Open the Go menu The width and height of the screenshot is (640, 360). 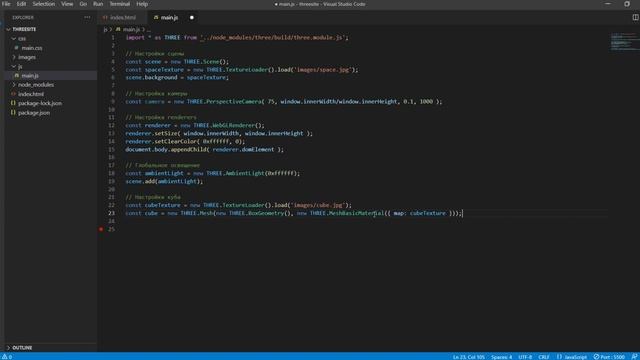tap(83, 4)
